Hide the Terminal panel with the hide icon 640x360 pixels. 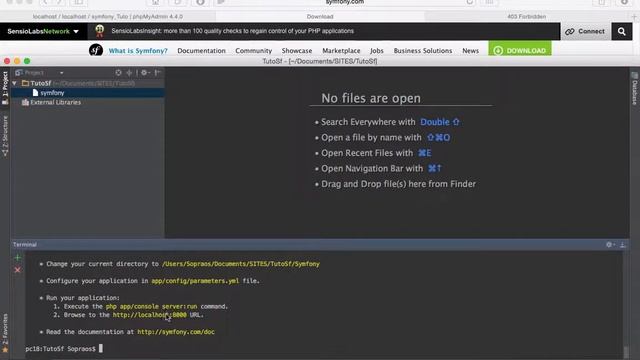(622, 244)
